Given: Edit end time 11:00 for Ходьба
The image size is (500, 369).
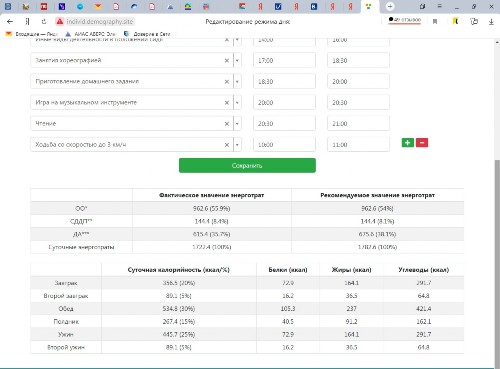Looking at the screenshot, I should click(358, 145).
